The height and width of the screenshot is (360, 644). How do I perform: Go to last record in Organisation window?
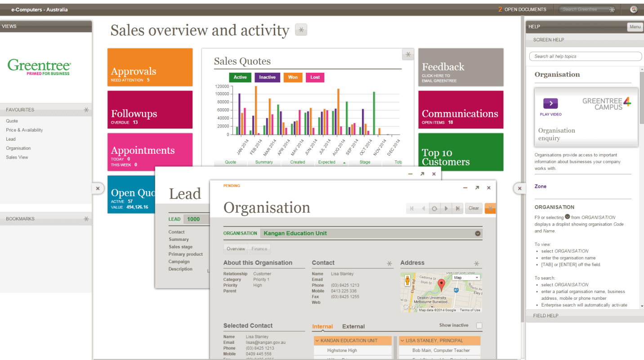(x=457, y=209)
